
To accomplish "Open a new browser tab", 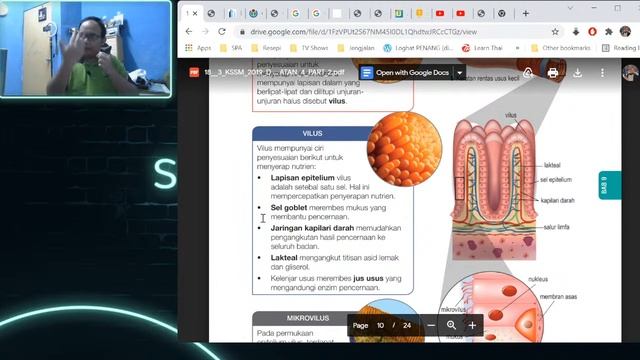I will pos(525,13).
